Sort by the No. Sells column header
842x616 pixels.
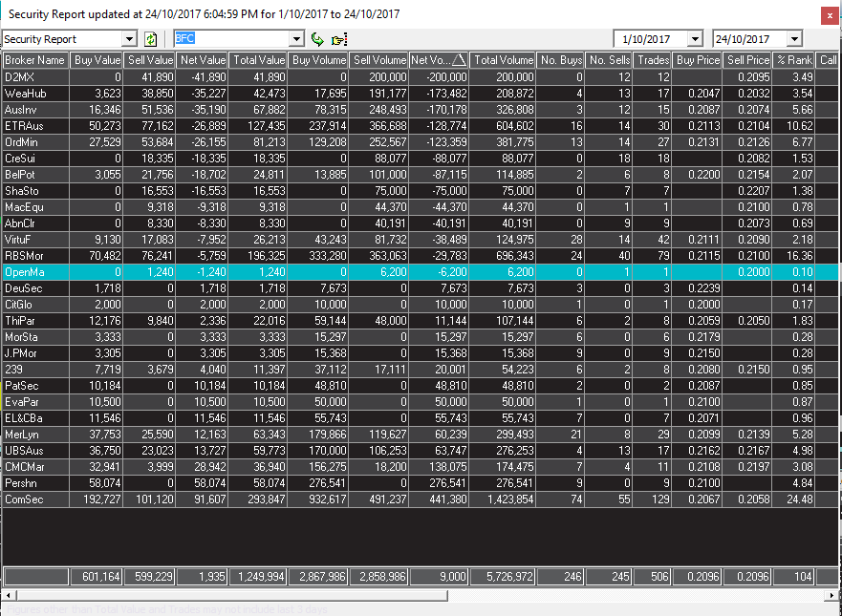[x=609, y=60]
